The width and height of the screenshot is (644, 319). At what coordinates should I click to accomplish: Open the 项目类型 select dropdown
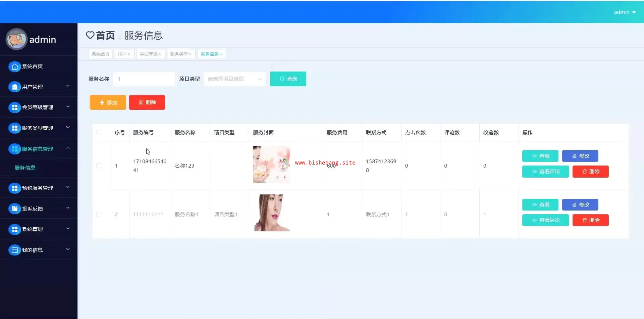235,79
